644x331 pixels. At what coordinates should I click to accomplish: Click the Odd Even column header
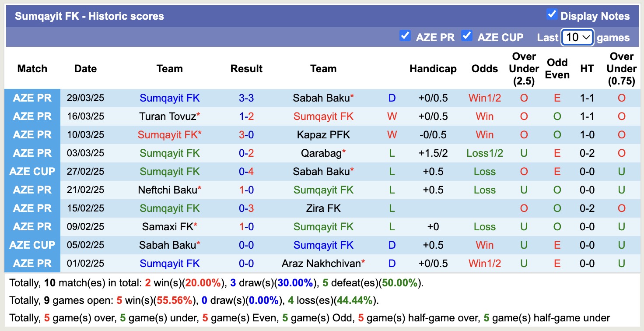[557, 69]
